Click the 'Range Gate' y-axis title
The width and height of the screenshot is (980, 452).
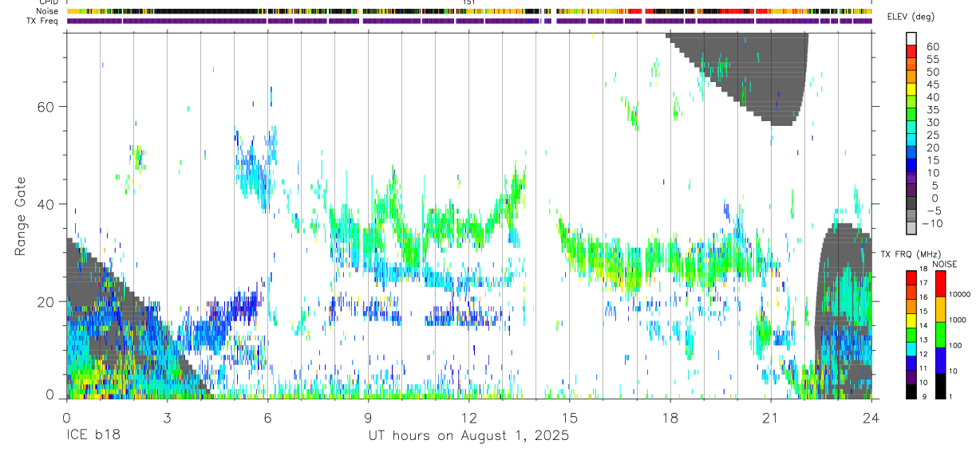(21, 216)
